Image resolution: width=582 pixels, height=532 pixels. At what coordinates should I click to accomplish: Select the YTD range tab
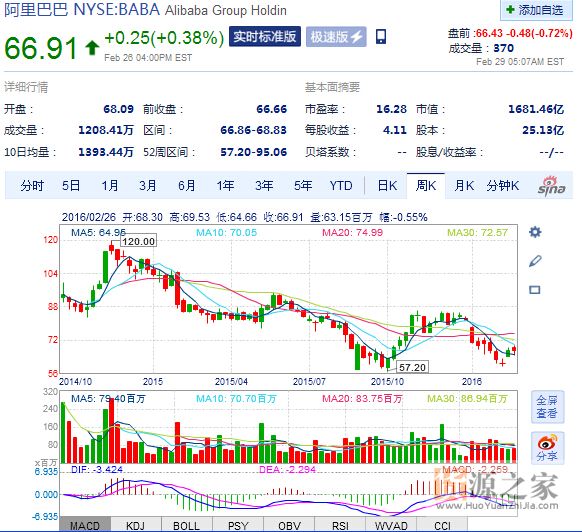[x=341, y=185]
